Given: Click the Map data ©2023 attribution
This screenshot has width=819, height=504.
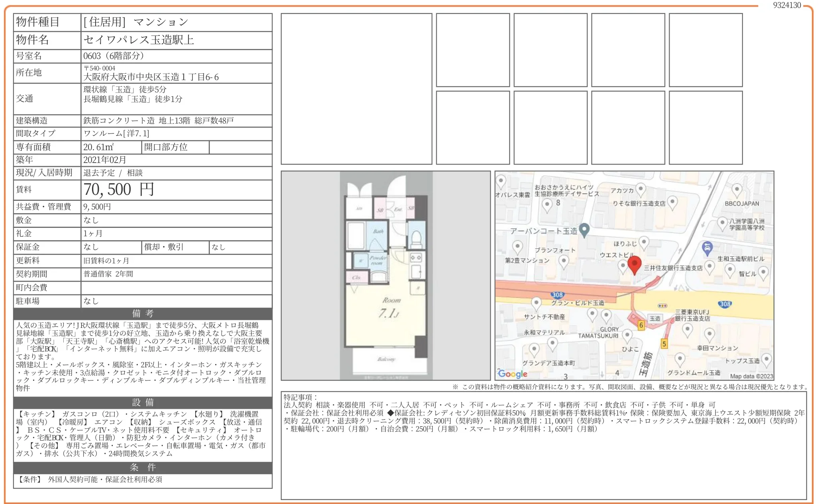Looking at the screenshot, I should tap(751, 376).
